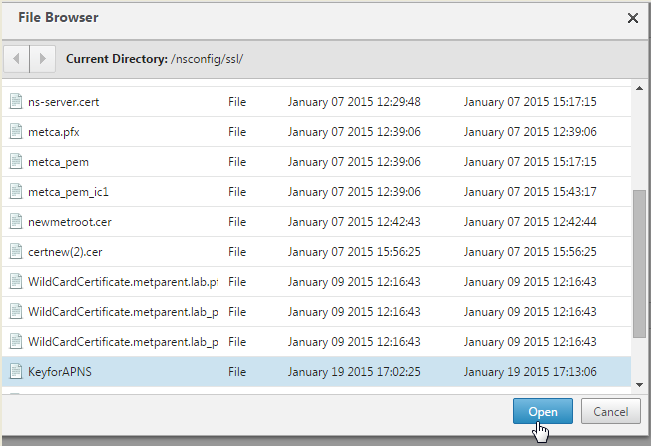
Task: Click the forward navigation arrow
Action: tap(42, 58)
